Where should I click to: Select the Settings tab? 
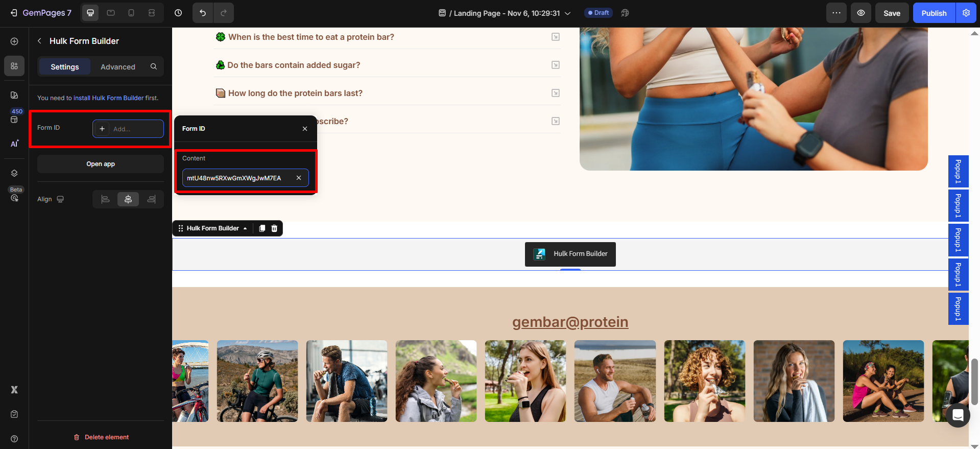[65, 67]
